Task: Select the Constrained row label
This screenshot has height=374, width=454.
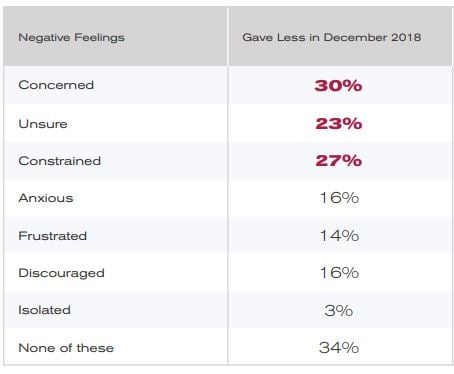Action: click(x=60, y=161)
